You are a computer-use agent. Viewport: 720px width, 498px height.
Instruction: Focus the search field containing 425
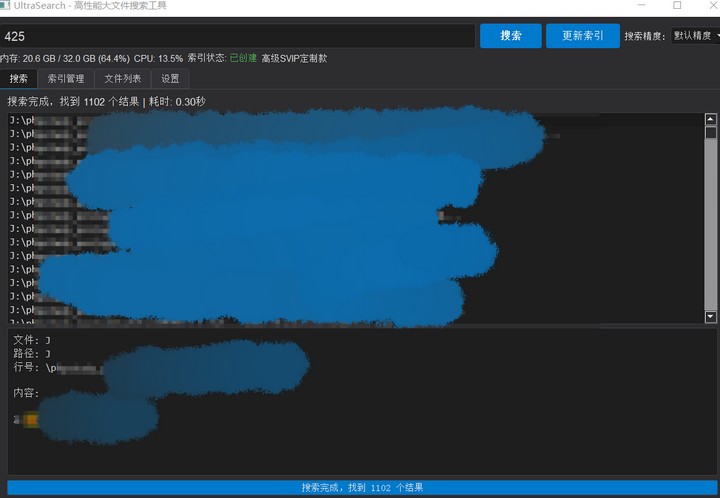click(x=238, y=36)
